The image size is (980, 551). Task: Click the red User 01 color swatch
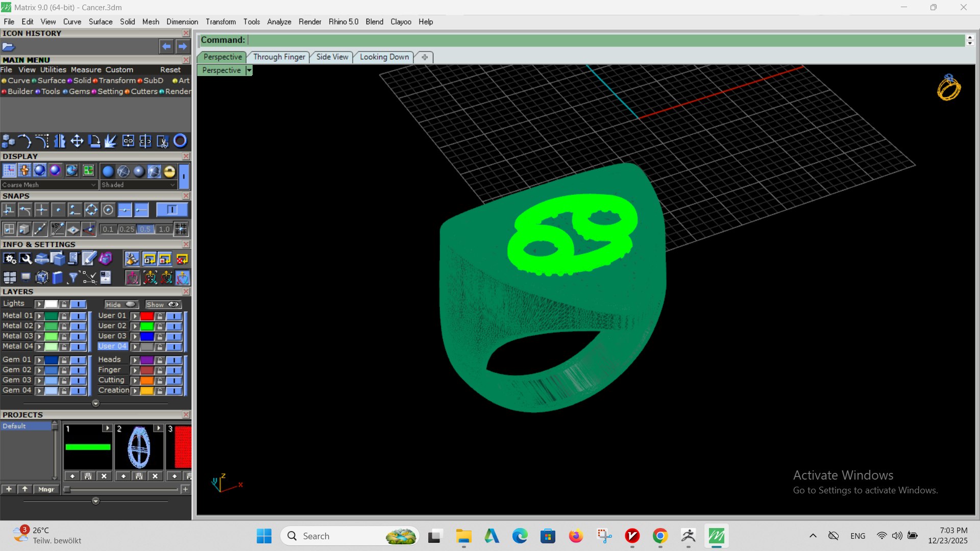pos(147,316)
